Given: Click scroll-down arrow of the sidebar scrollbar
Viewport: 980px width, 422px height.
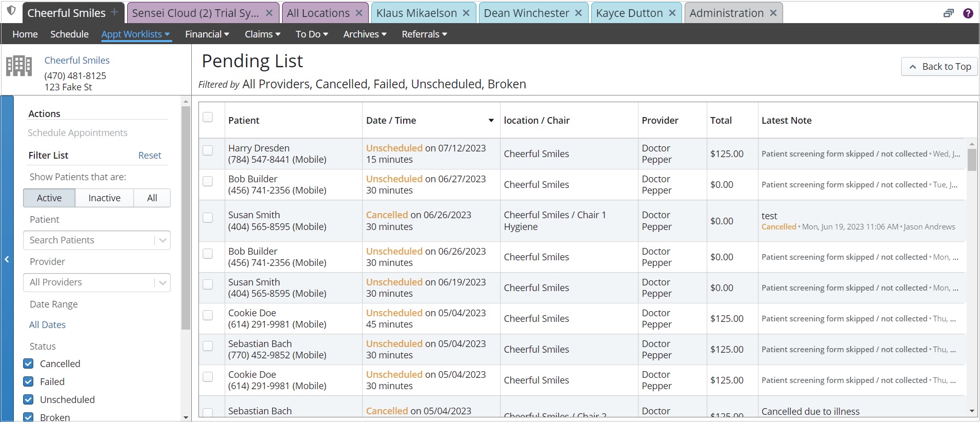Looking at the screenshot, I should point(186,417).
